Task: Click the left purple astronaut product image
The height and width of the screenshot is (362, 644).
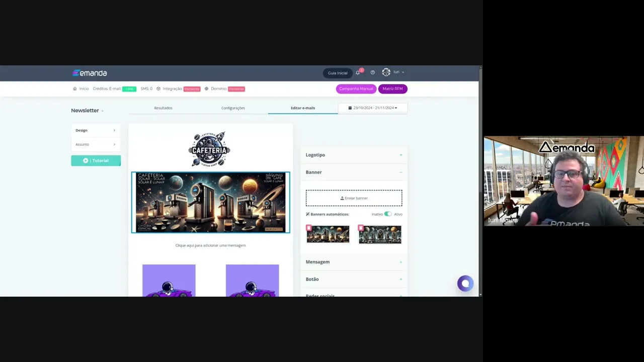Action: tap(169, 281)
